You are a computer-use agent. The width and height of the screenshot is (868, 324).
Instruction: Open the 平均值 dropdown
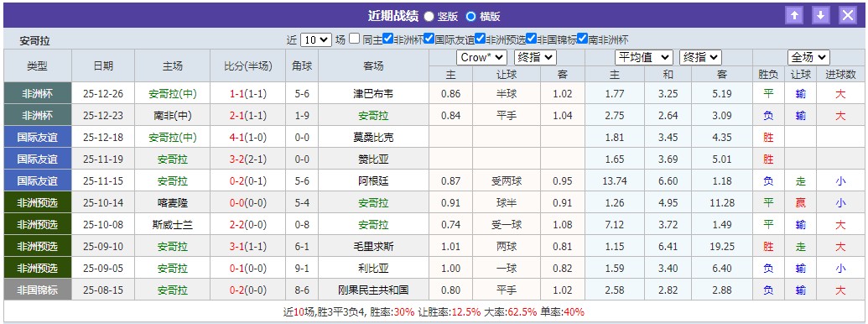tap(644, 58)
